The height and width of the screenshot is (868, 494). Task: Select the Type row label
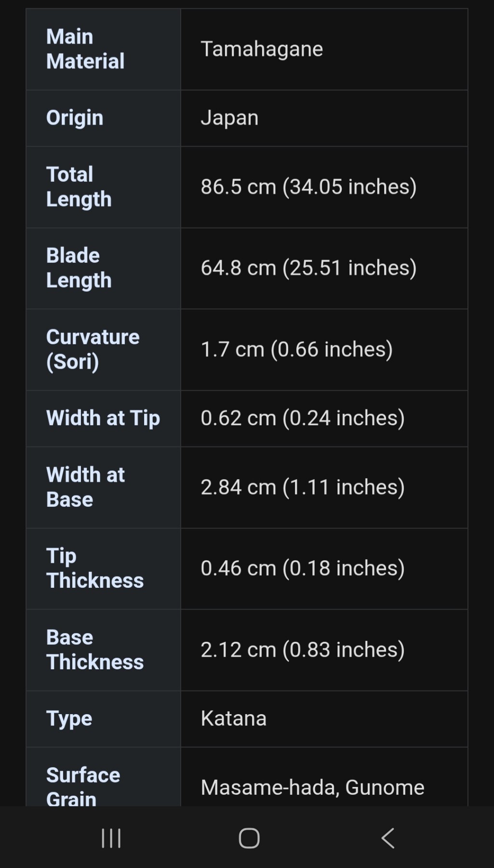pyautogui.click(x=69, y=719)
